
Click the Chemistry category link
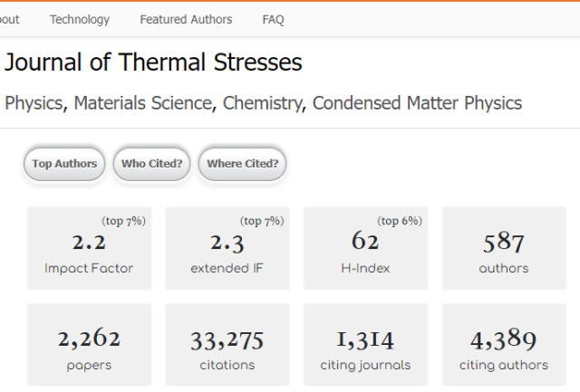[262, 103]
